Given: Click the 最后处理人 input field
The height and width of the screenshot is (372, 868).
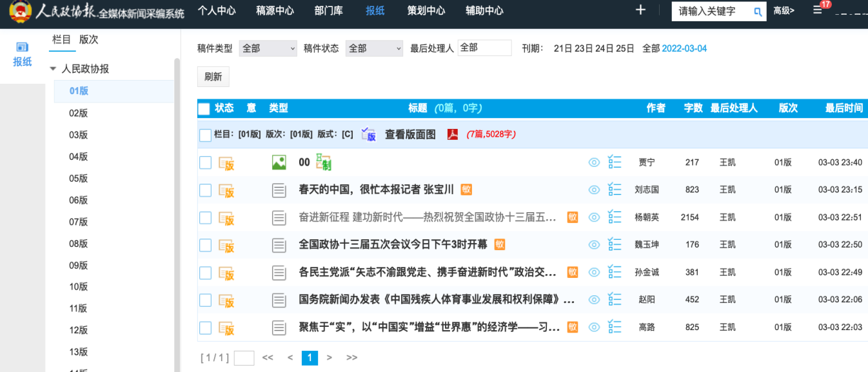Looking at the screenshot, I should 484,48.
